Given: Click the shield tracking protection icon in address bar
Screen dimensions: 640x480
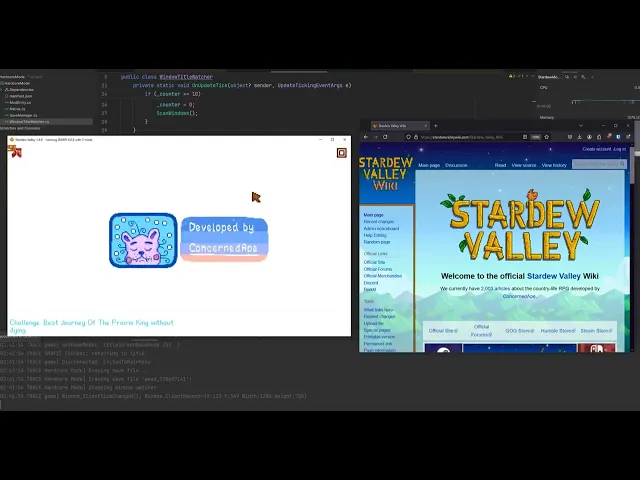Looking at the screenshot, I should [408, 137].
